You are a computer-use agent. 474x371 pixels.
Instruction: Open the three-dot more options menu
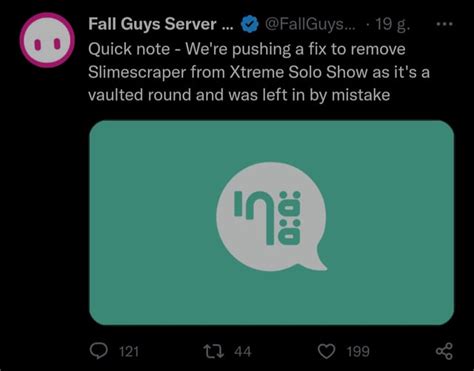pos(445,24)
